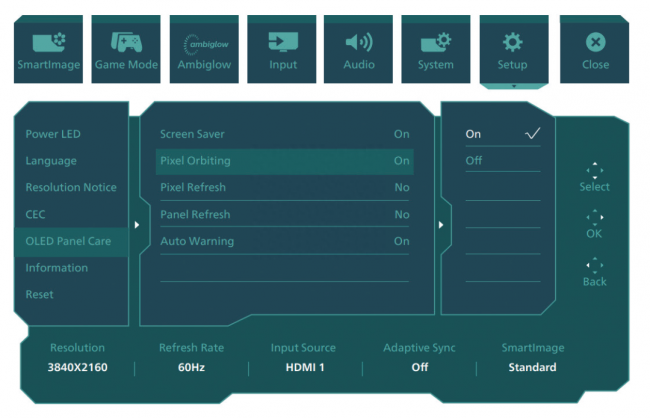Screen dimensions: 650x418
Task: Open the Resolution Notice menu item
Action: click(x=71, y=187)
